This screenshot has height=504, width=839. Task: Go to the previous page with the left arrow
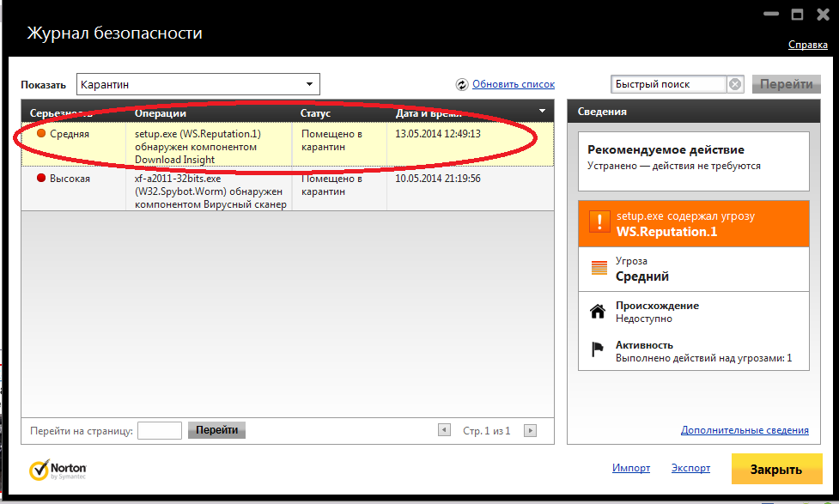(x=444, y=429)
